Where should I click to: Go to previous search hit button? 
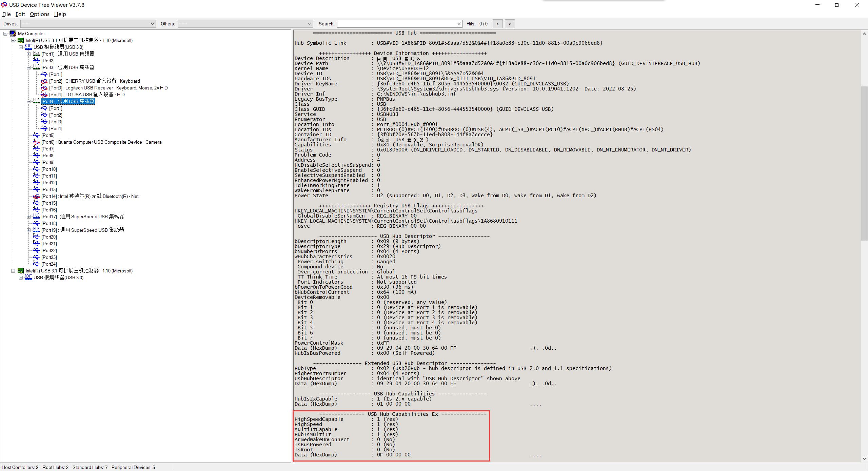point(497,24)
